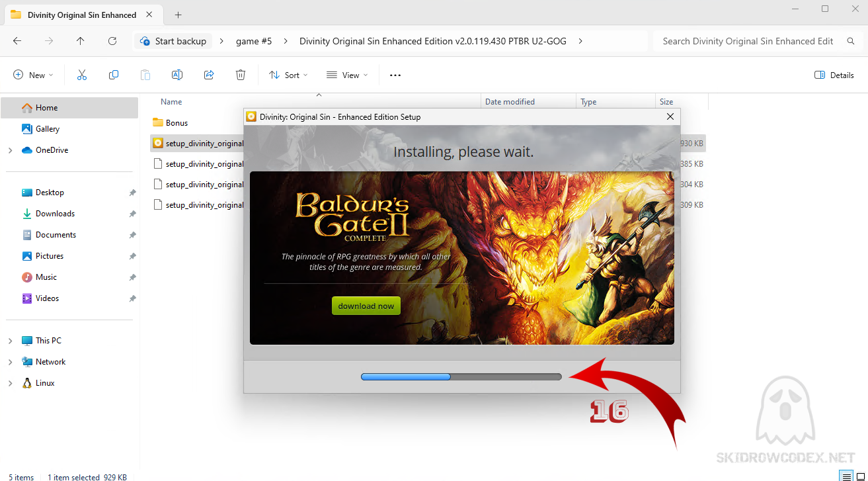Open the View dropdown menu
The width and height of the screenshot is (868, 481).
coord(347,75)
